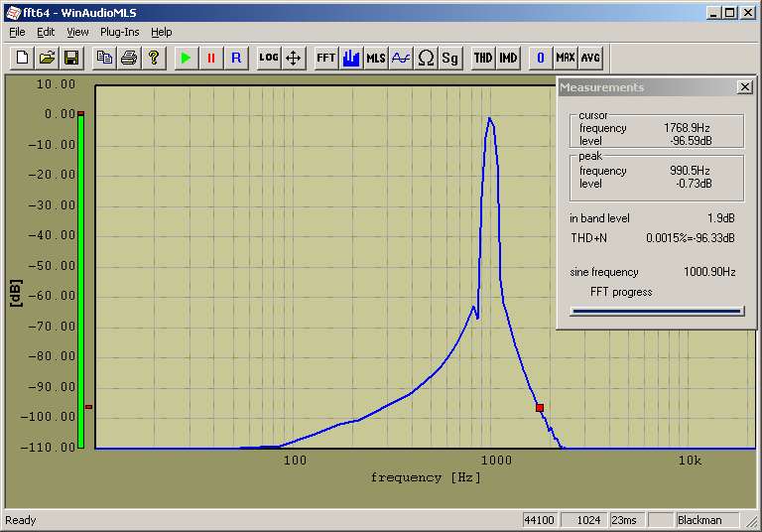Image resolution: width=762 pixels, height=532 pixels.
Task: Close the Measurements panel
Action: [x=745, y=87]
